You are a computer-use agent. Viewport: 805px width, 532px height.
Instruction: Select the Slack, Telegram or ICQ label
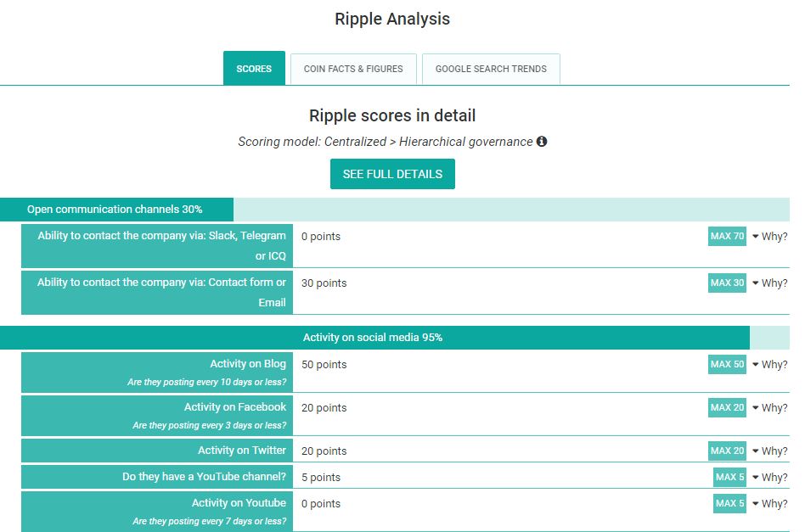pyautogui.click(x=157, y=246)
